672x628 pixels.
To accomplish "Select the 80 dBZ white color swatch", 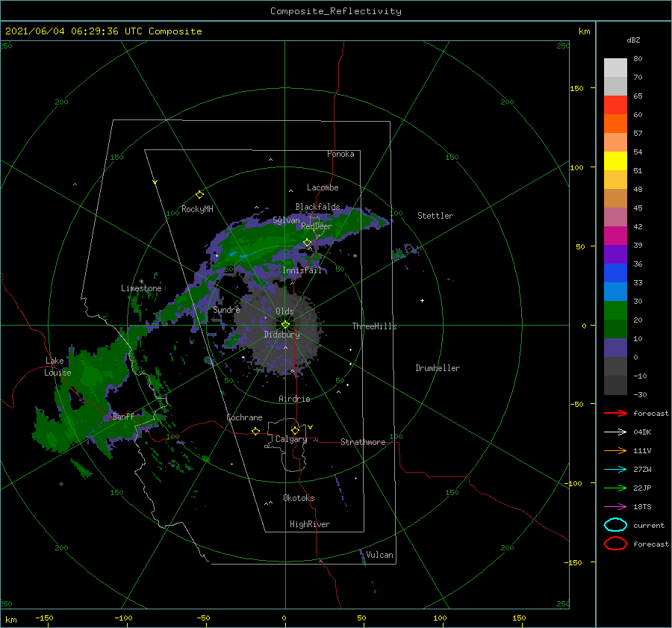I will click(x=615, y=67).
